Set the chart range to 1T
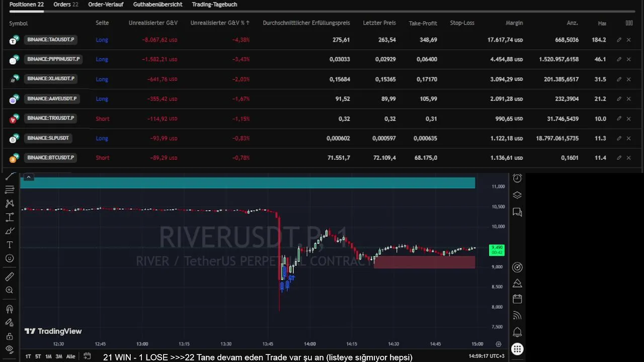The image size is (644, 362). 28,356
